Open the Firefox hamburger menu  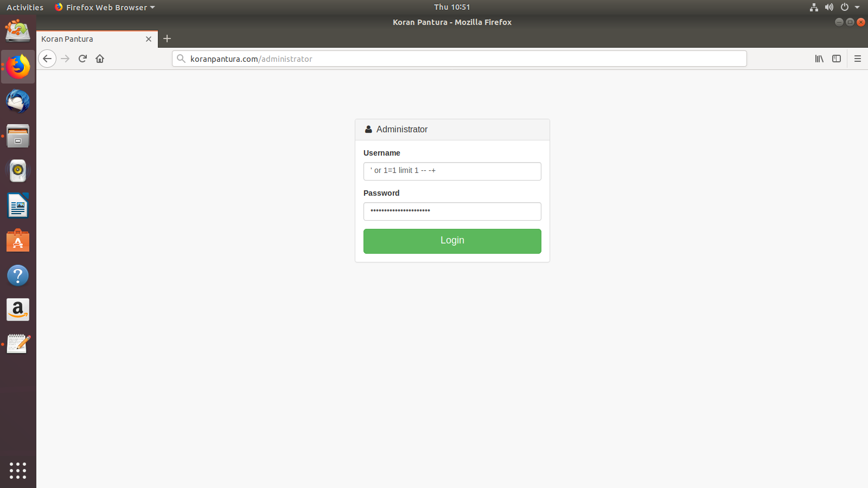coord(858,59)
